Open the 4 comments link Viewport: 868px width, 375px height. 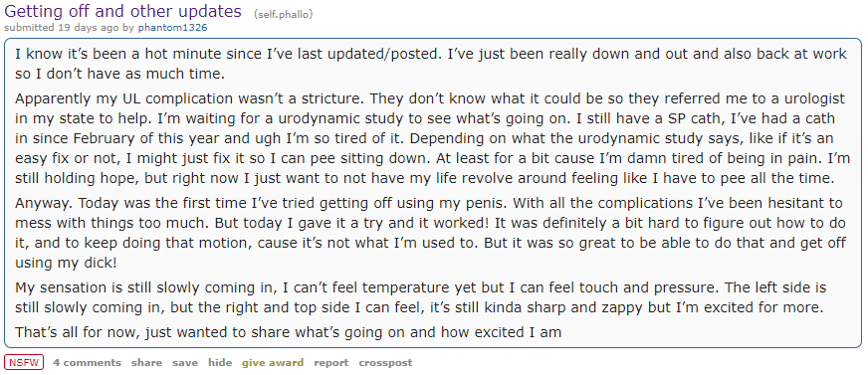(x=87, y=363)
